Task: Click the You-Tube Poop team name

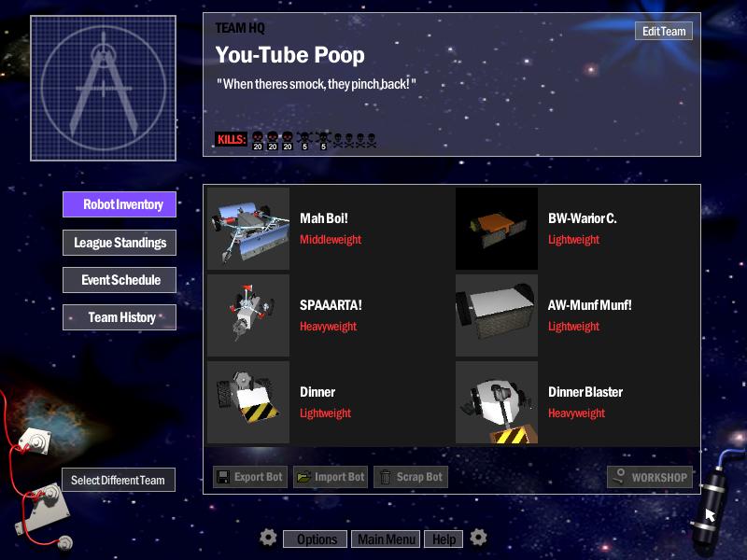Action: click(289, 55)
